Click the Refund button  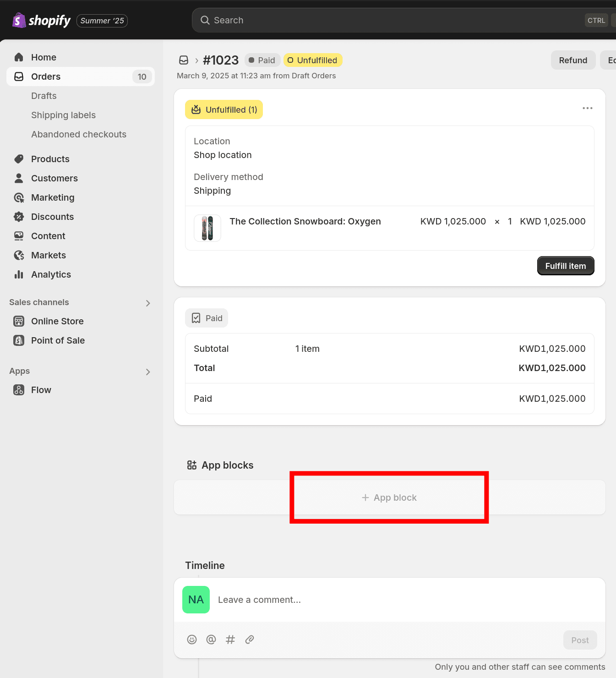(573, 60)
